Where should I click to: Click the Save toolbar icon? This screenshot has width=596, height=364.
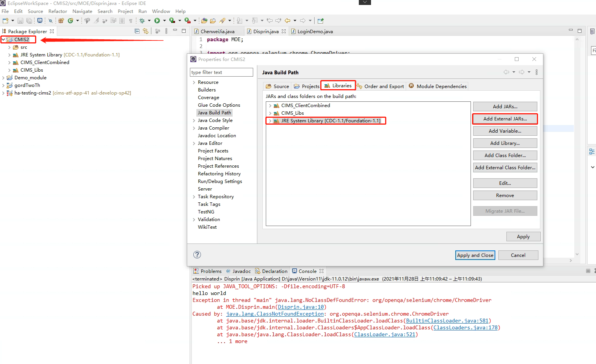click(x=20, y=21)
